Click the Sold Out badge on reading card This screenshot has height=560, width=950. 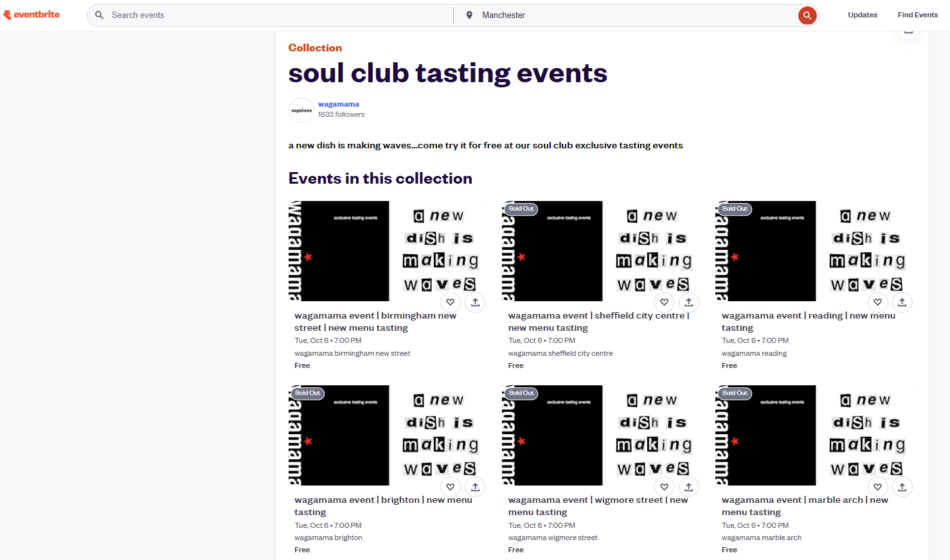735,209
